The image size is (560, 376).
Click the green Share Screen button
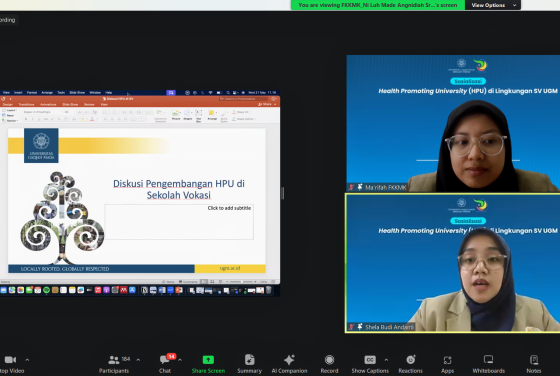tap(208, 364)
